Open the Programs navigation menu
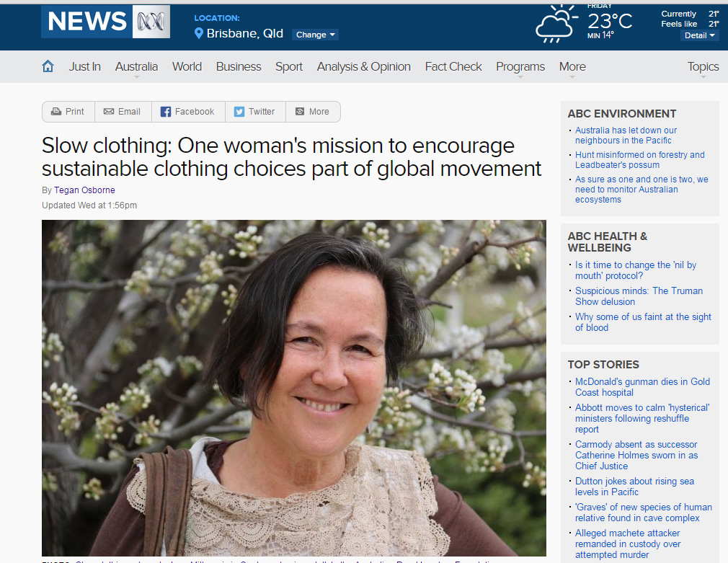The image size is (728, 563). coord(520,67)
